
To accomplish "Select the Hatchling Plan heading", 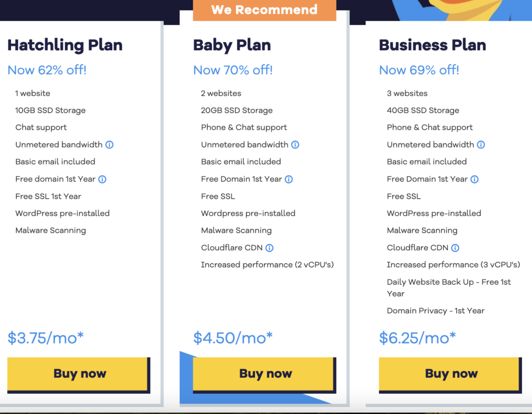I will 64,45.
